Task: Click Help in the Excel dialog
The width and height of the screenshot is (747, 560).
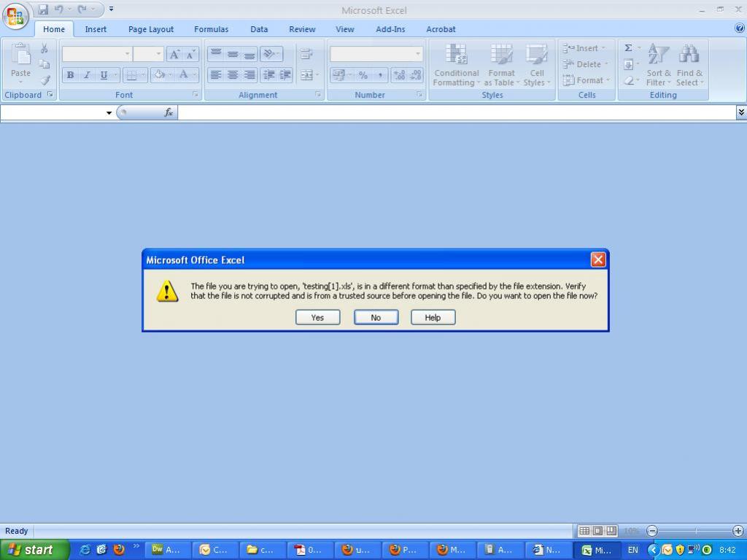Action: click(x=433, y=318)
